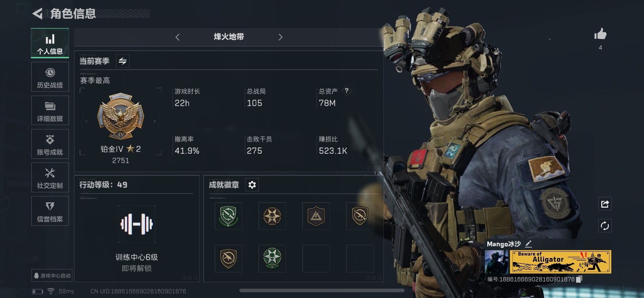Switch to previous mode with left chevron
Viewport: 644px width, 298px height.
coord(177,37)
